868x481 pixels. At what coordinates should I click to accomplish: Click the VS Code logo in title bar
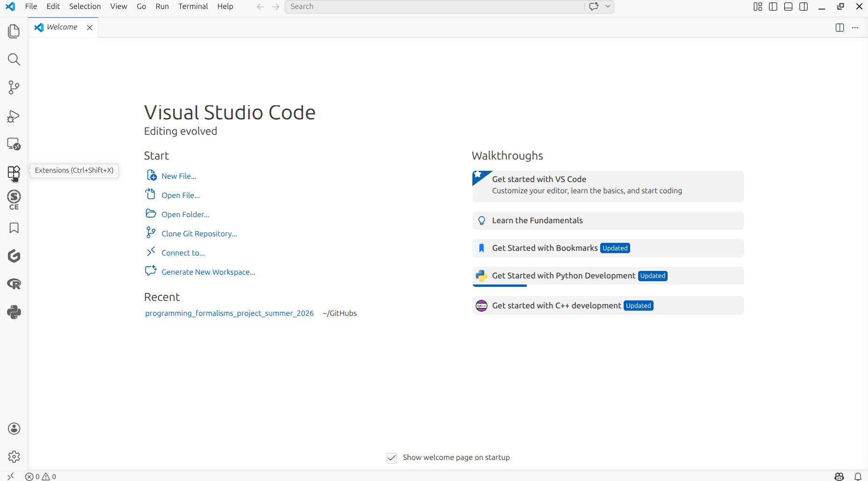click(x=10, y=7)
